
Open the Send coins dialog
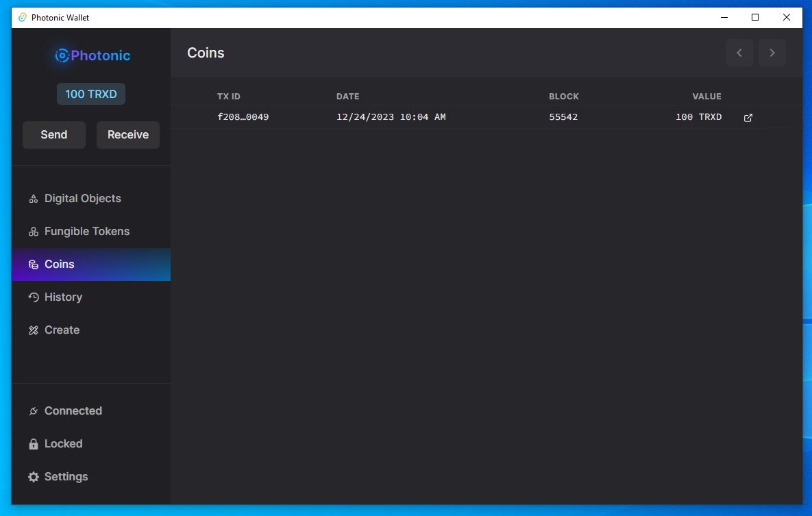pyautogui.click(x=54, y=135)
